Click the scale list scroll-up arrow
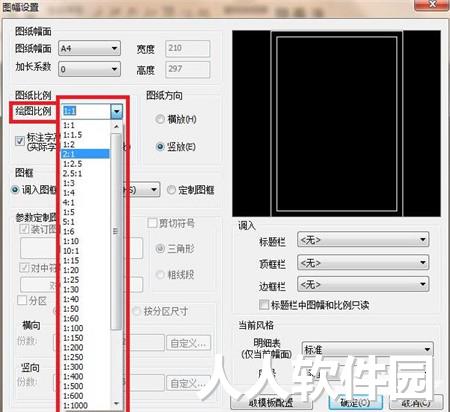The image size is (450, 412). pyautogui.click(x=116, y=126)
